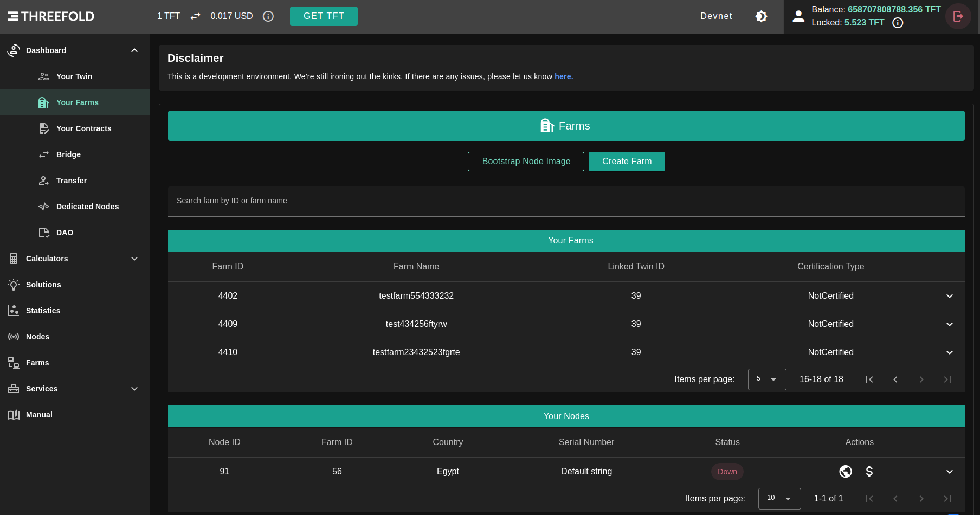Toggle the dark/light theme switch

[761, 16]
